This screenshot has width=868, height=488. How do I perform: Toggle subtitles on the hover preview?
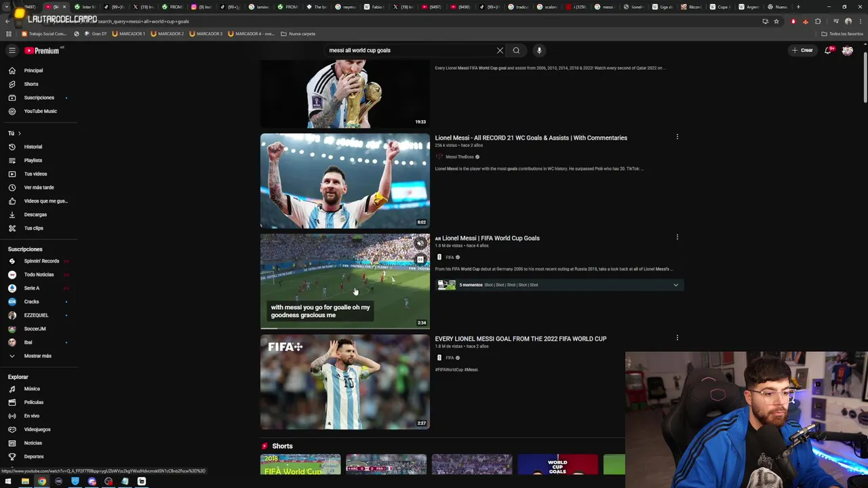[x=420, y=260]
